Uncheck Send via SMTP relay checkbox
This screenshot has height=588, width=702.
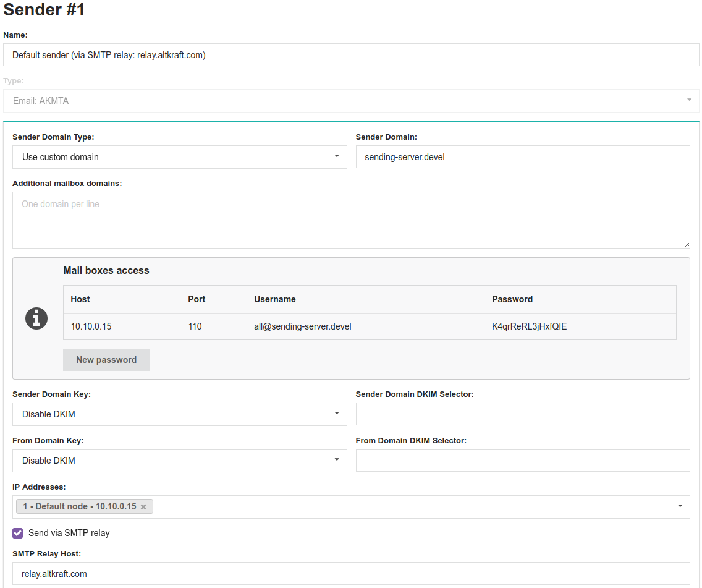click(18, 533)
